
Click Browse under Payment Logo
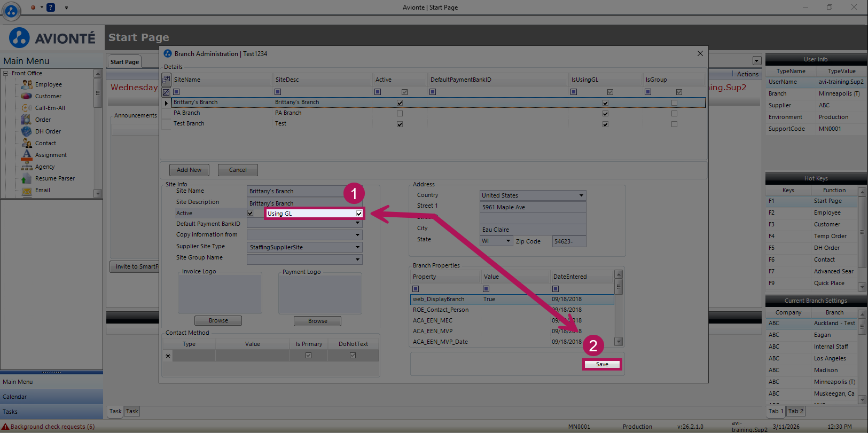(317, 321)
